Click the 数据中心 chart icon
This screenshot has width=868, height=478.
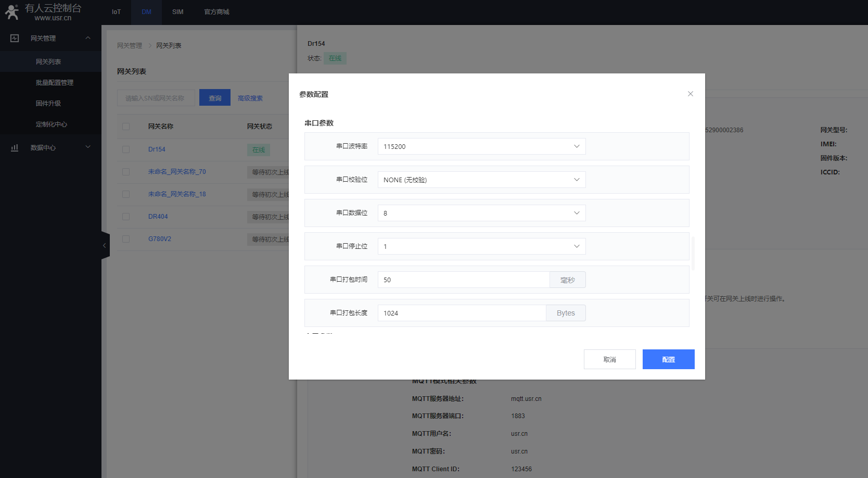(x=15, y=148)
